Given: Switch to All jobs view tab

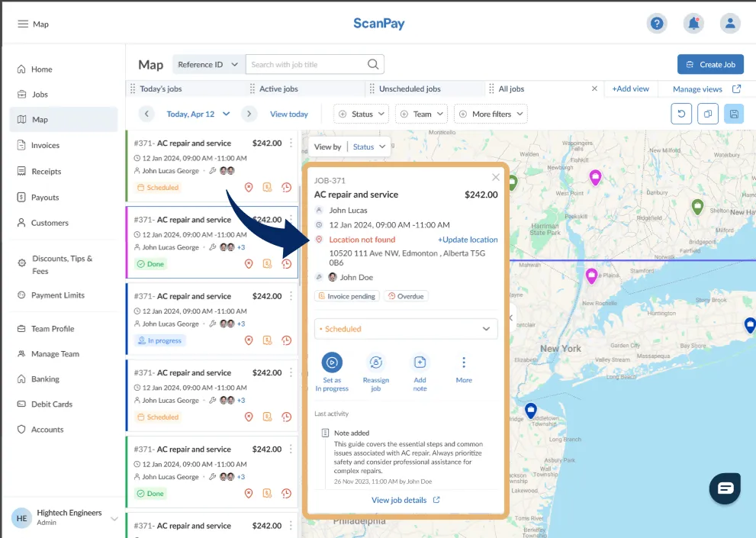Looking at the screenshot, I should [x=511, y=89].
